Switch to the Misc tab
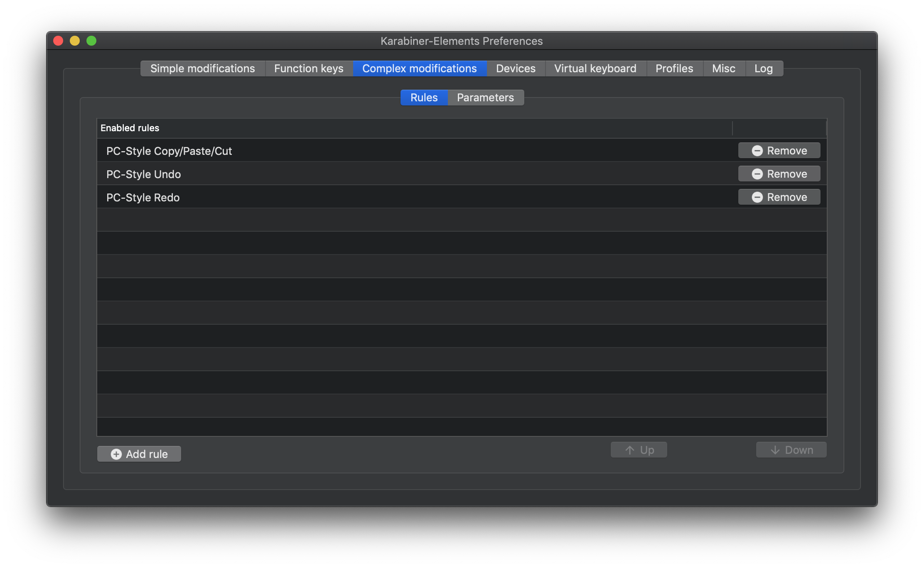 click(x=724, y=69)
